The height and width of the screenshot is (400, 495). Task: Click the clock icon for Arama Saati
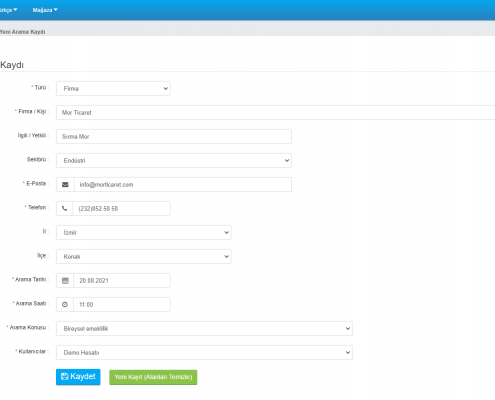pos(65,305)
